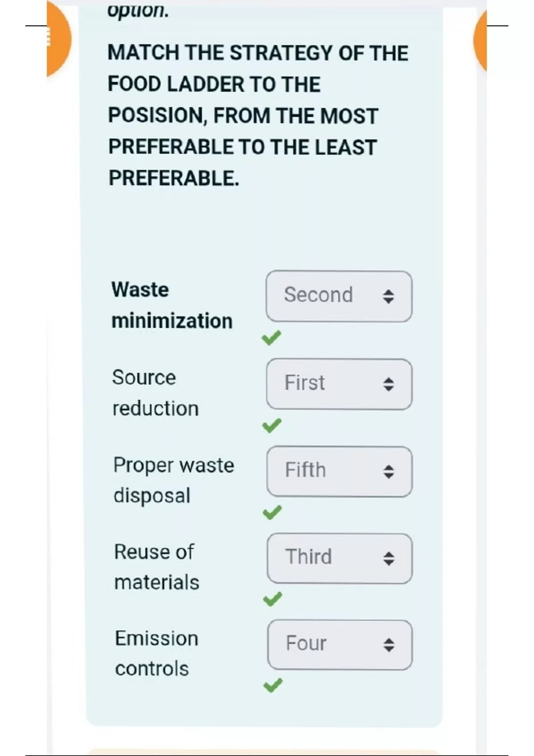Click green checkmark below Source reduction dropdown
This screenshot has height=756, width=534.
click(x=271, y=426)
